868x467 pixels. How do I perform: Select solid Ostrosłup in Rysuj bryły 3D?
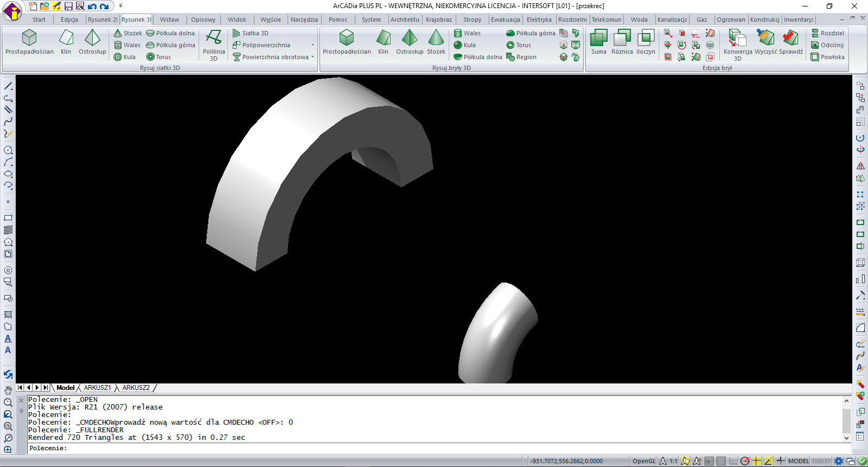(x=410, y=42)
